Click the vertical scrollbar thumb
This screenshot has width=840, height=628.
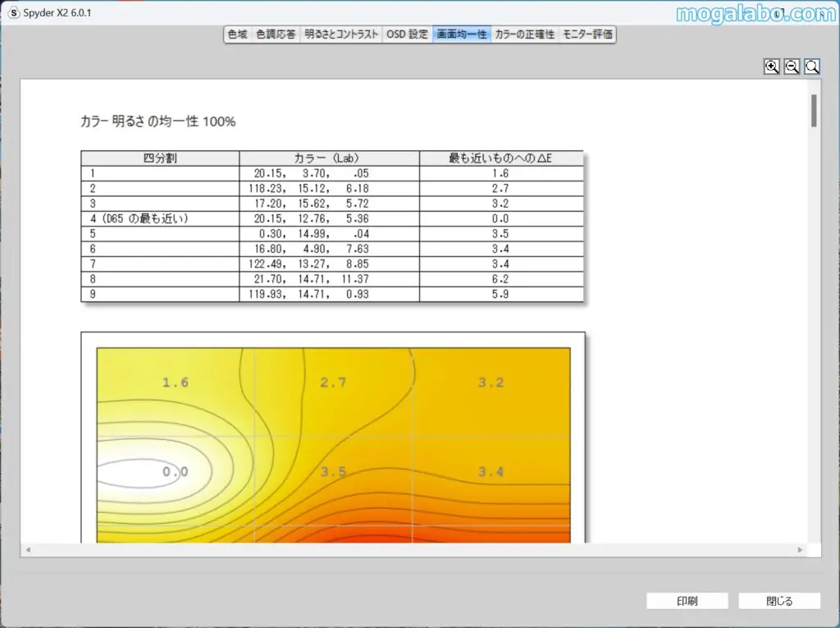coord(814,111)
